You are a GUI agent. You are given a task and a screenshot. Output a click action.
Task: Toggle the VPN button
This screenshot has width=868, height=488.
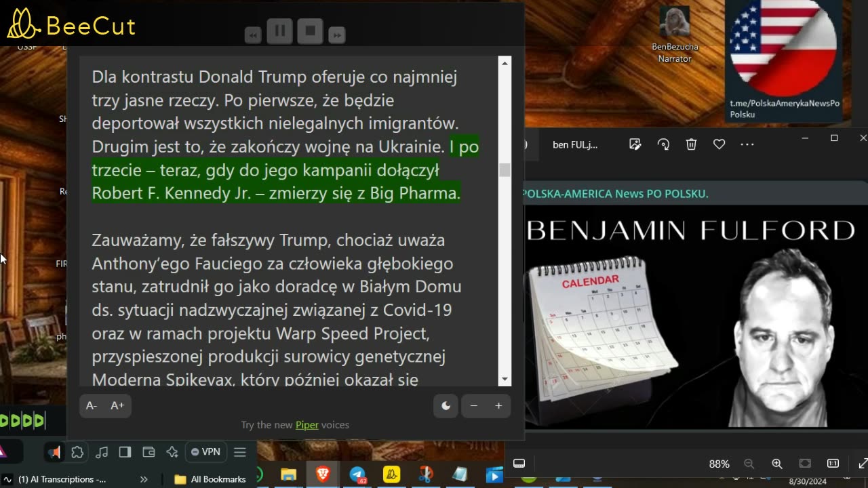point(205,452)
